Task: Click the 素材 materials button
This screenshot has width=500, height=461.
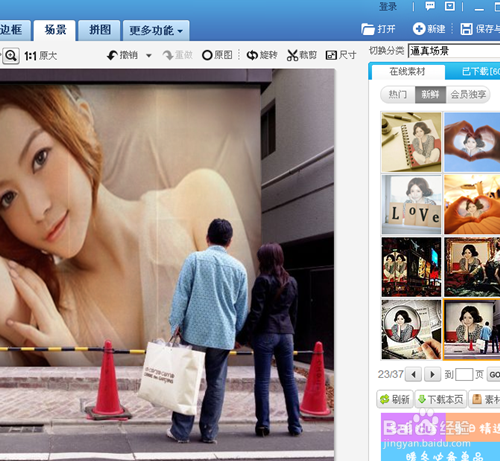Action: [x=485, y=399]
